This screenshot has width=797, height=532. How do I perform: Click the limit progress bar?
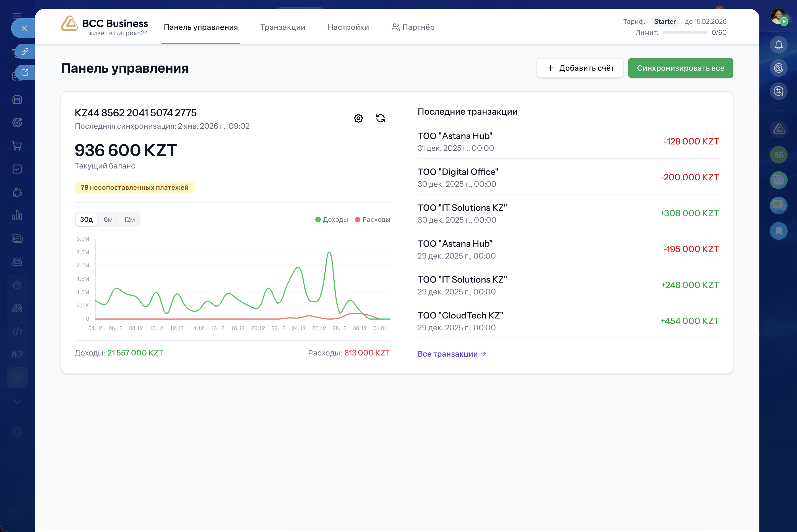point(685,33)
